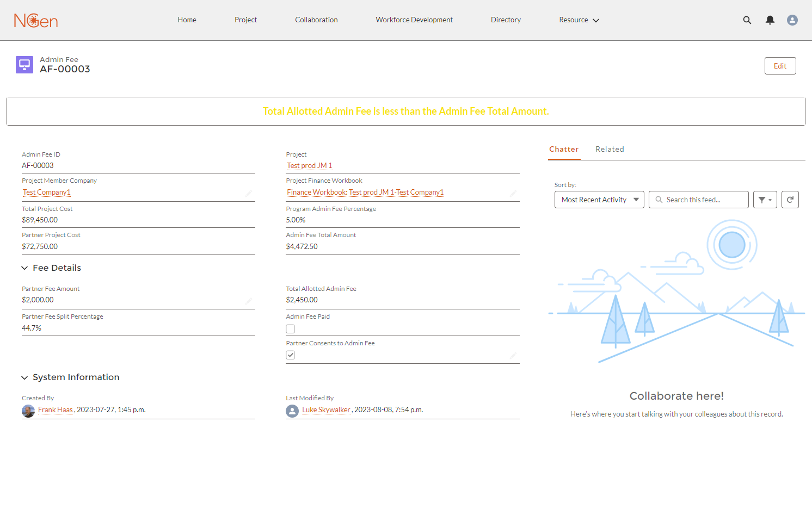Click the Admin Fee Total Amount $4,472.50

[x=302, y=246]
